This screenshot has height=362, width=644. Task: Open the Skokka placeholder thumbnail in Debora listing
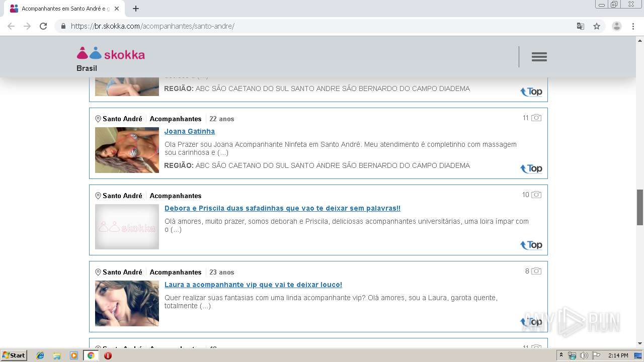pos(127,227)
